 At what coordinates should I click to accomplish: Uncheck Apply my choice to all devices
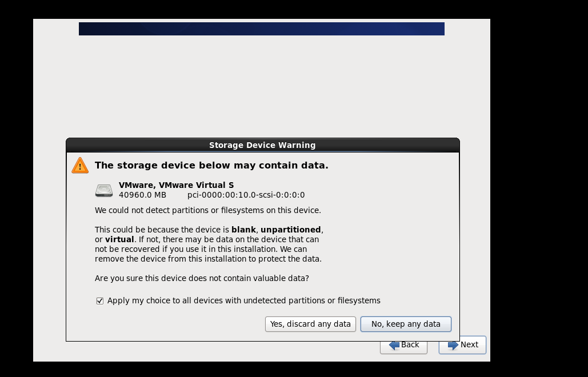(100, 301)
